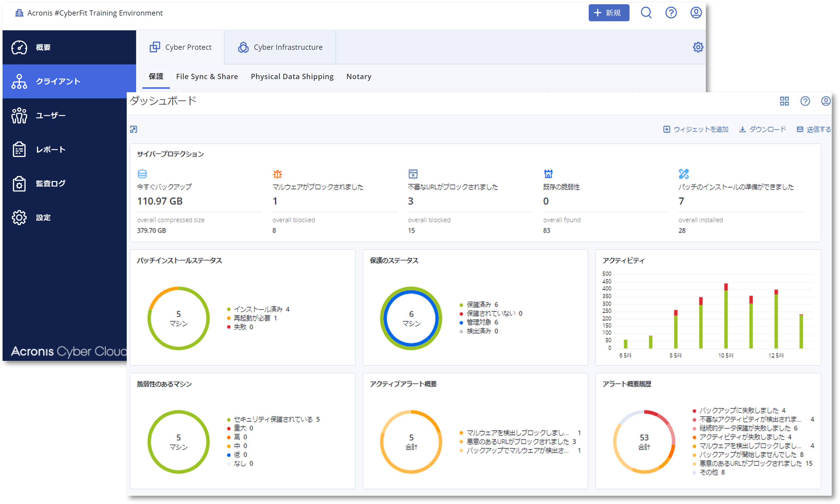Click the blocked URL window icon

click(x=413, y=174)
